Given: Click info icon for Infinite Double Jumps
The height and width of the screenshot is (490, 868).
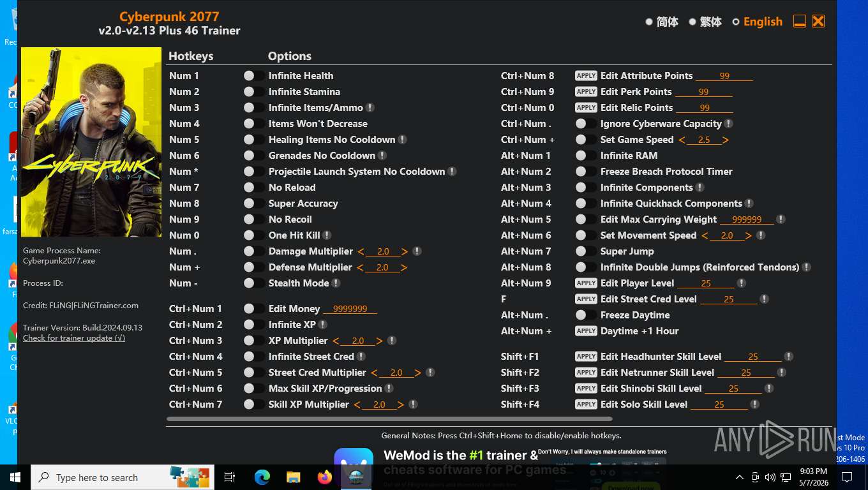Looking at the screenshot, I should (807, 267).
